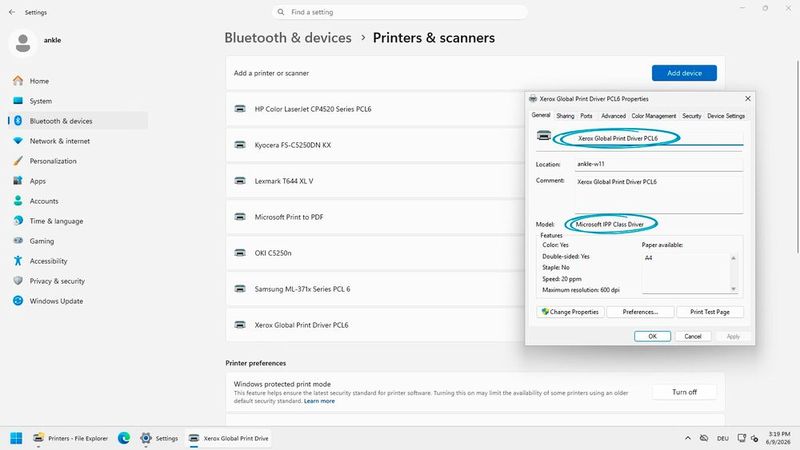Close the Xerox Properties dialog
Viewport: 800px width, 450px height.
tap(747, 98)
